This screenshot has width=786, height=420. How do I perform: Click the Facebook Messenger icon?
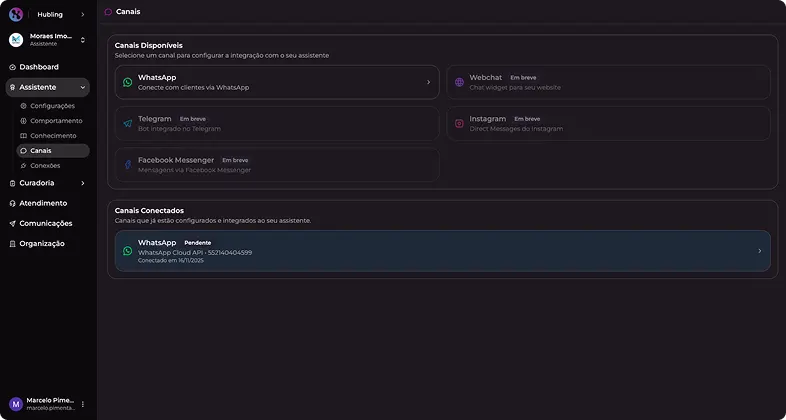click(127, 164)
